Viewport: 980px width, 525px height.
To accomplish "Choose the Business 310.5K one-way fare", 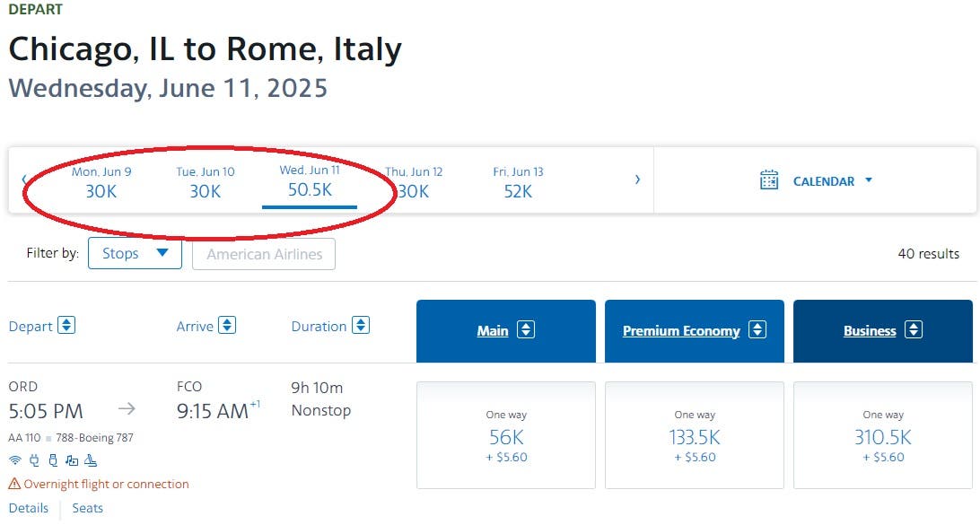I will [x=882, y=437].
